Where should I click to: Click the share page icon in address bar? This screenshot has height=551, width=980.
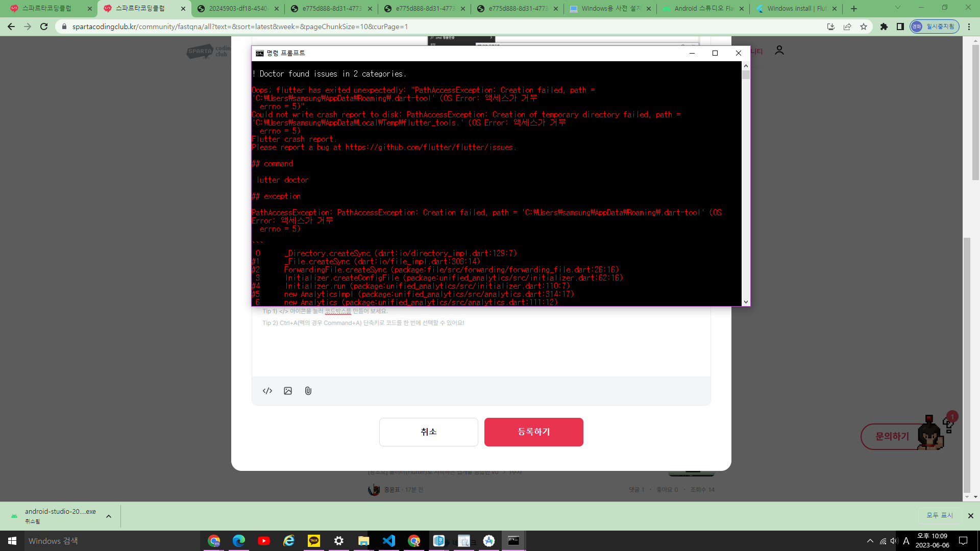pos(847,27)
